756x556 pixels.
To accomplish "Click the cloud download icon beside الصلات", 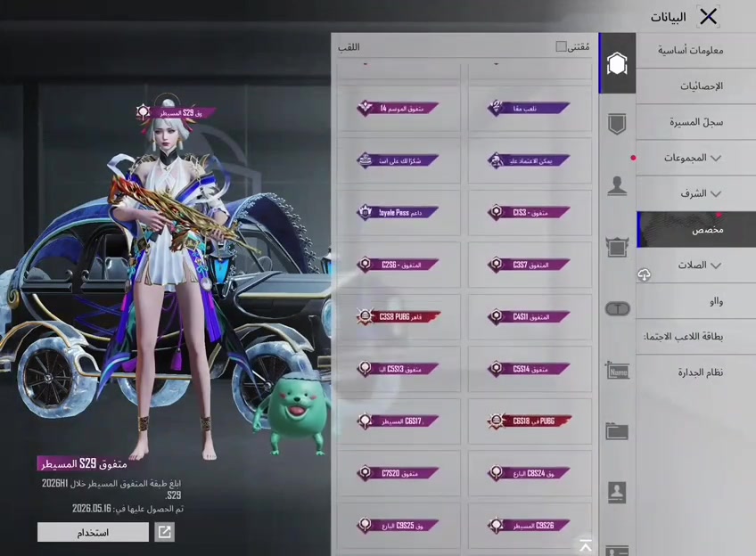I will tap(645, 274).
